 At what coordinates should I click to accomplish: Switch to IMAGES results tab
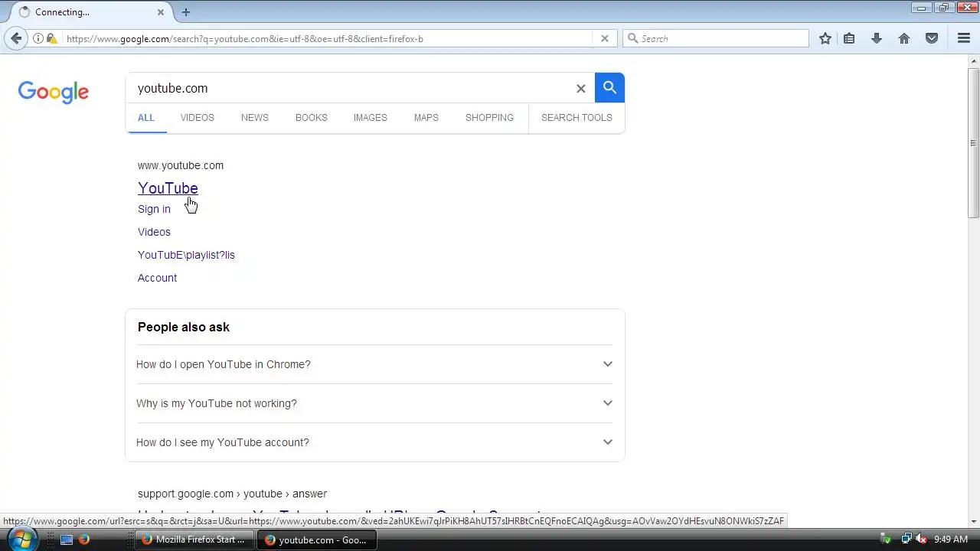(371, 118)
